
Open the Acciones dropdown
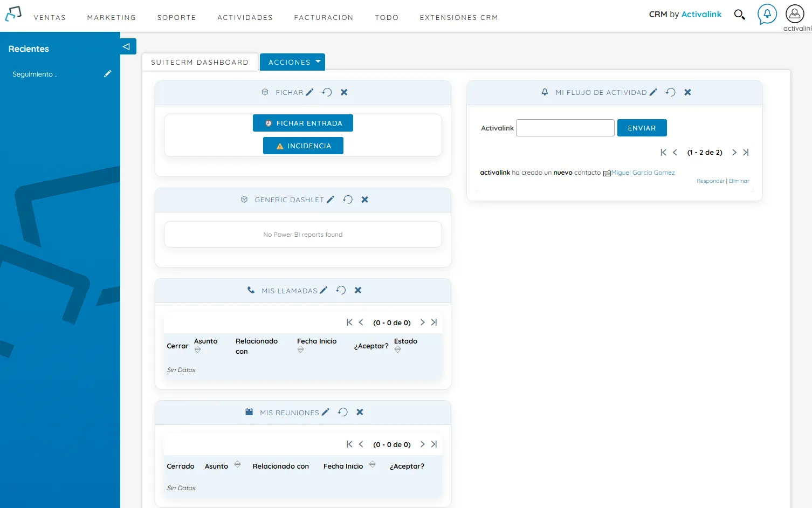(x=292, y=62)
